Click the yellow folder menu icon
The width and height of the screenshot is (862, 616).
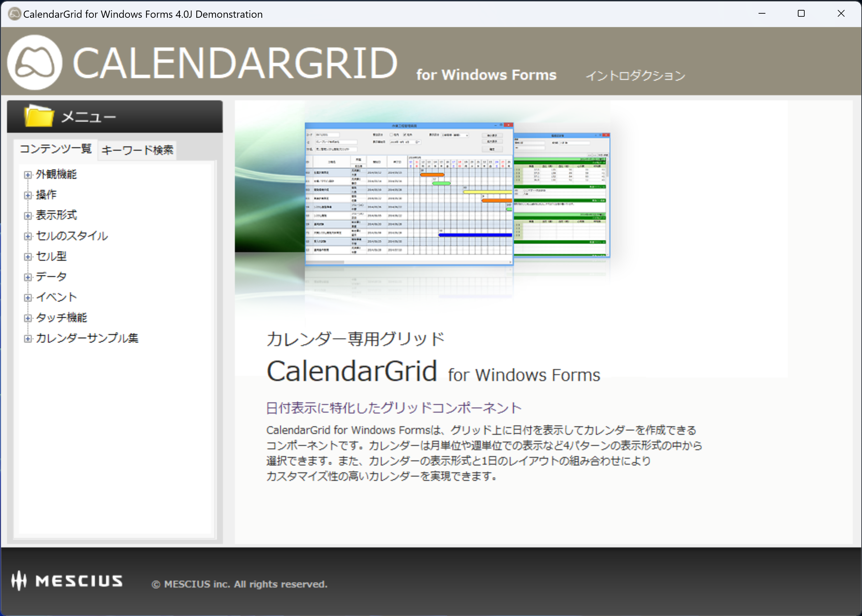[x=39, y=116]
